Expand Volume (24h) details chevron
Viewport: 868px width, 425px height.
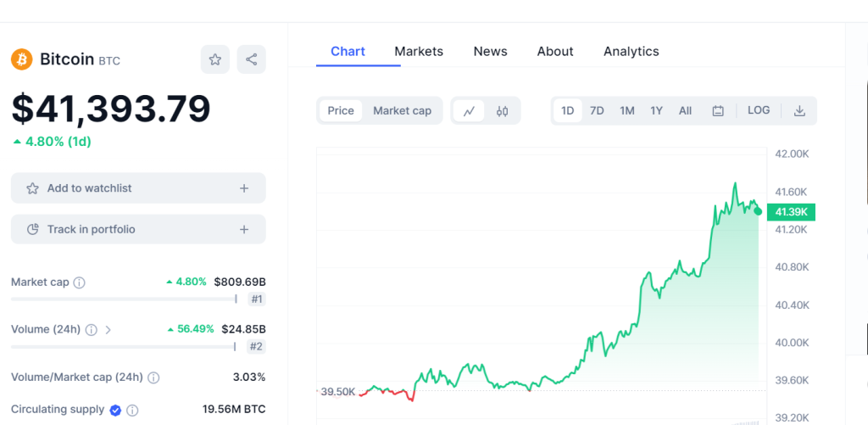click(108, 330)
